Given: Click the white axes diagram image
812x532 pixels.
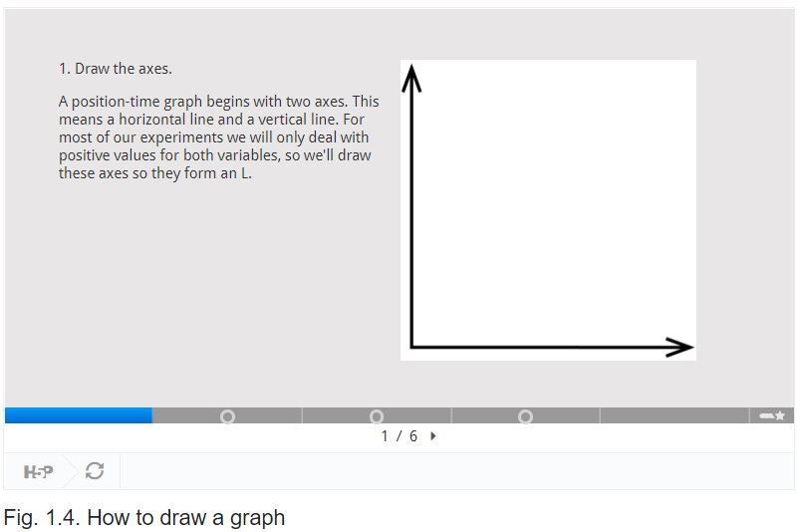Looking at the screenshot, I should [x=548, y=210].
